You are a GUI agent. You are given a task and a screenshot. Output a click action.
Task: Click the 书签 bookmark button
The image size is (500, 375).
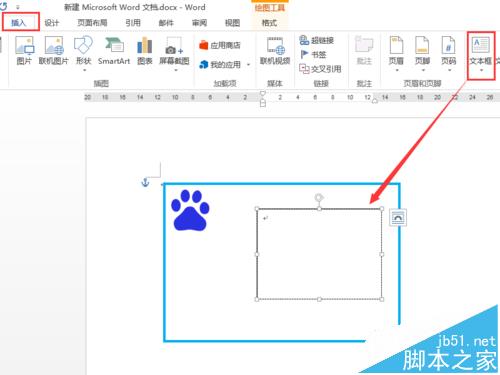[313, 54]
